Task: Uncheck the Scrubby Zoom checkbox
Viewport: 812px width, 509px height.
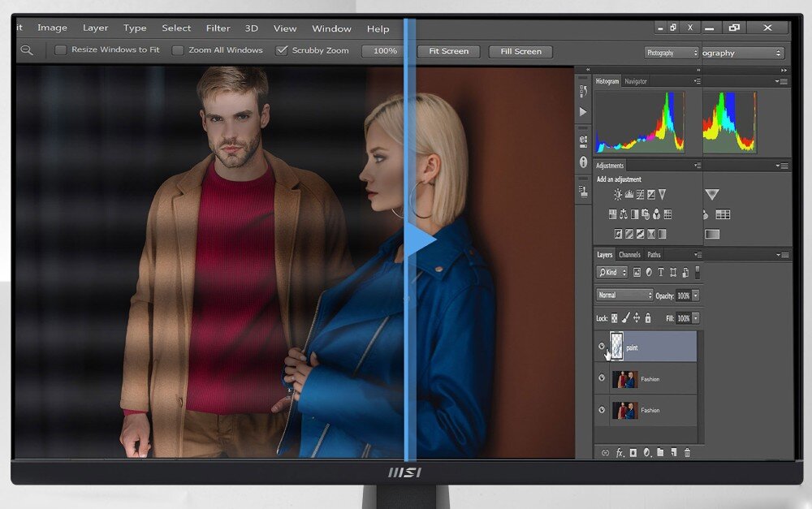Action: point(282,50)
